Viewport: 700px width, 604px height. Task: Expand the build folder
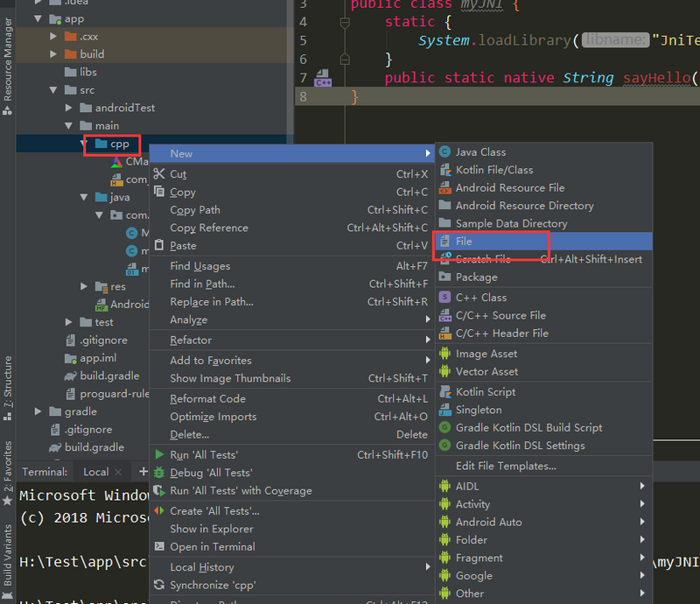[x=53, y=54]
